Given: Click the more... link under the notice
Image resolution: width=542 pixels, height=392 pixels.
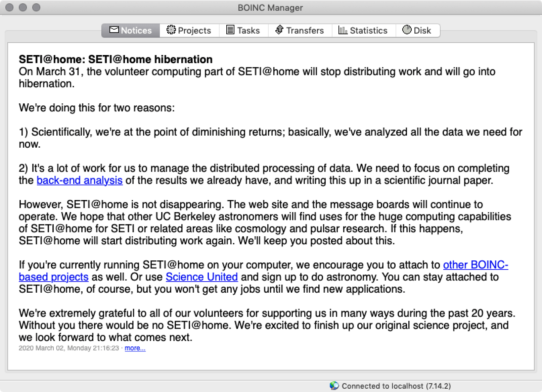Looking at the screenshot, I should point(135,348).
